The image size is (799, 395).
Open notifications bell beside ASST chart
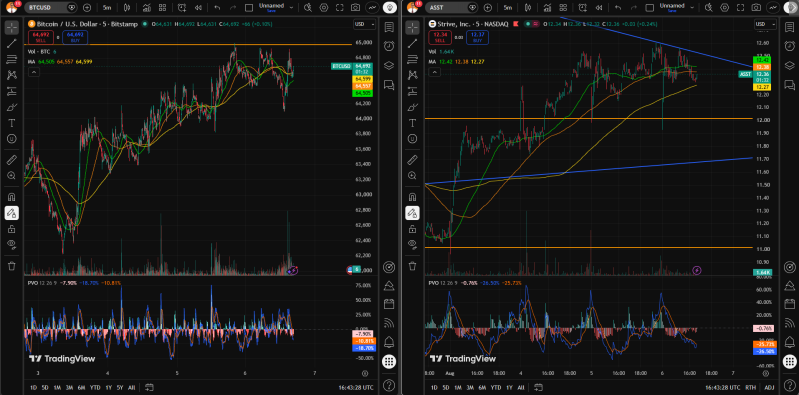pos(789,341)
